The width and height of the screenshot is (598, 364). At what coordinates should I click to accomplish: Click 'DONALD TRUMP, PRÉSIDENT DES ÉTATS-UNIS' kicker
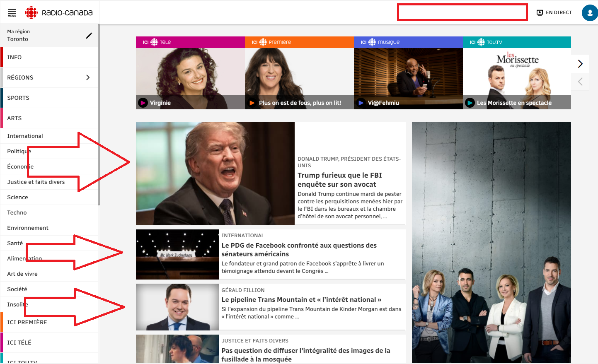click(349, 162)
